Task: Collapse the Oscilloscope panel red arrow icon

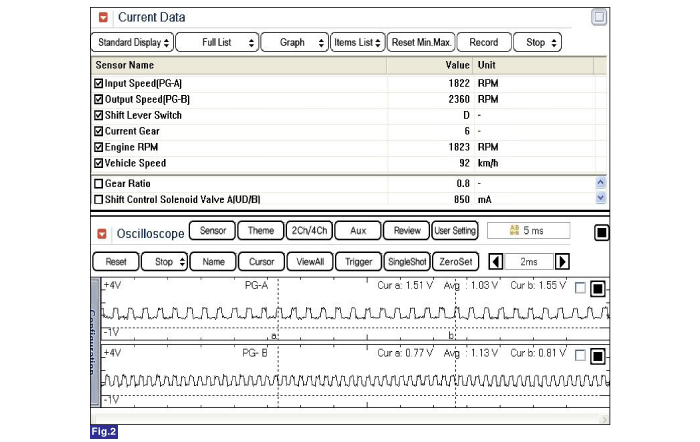Action: pyautogui.click(x=103, y=233)
